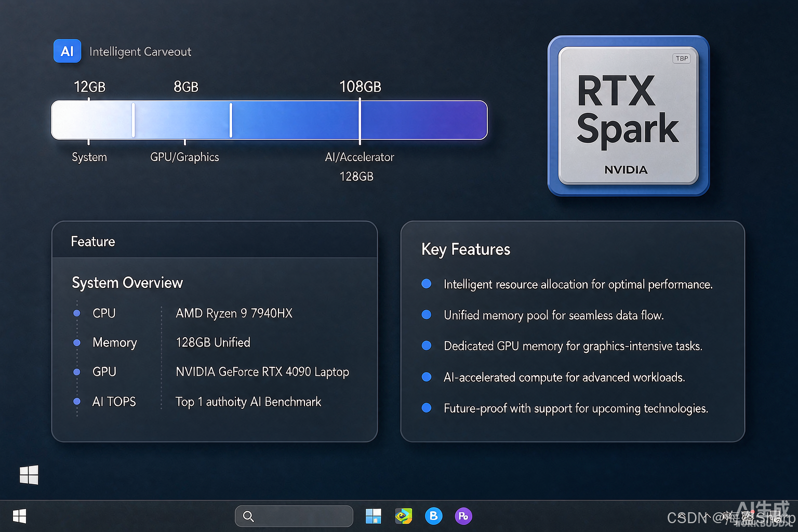The image size is (798, 532).
Task: Select the Memory row label
Action: coord(115,343)
